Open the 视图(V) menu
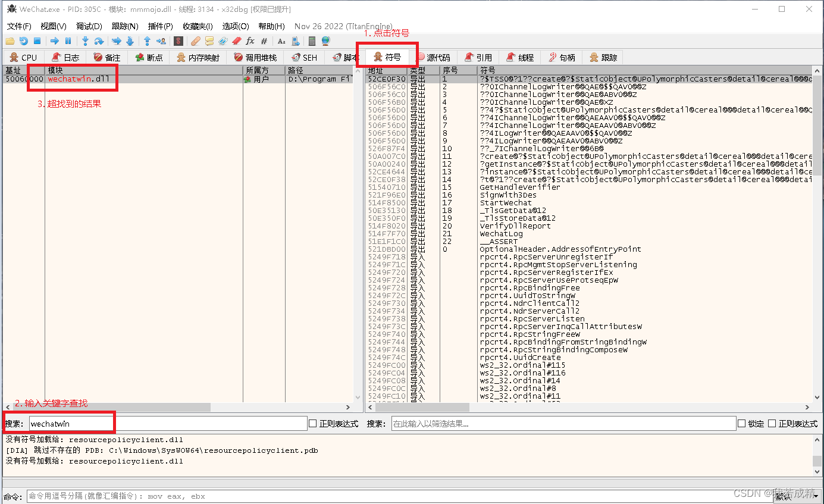Screen dimensions: 824x504 pos(54,26)
